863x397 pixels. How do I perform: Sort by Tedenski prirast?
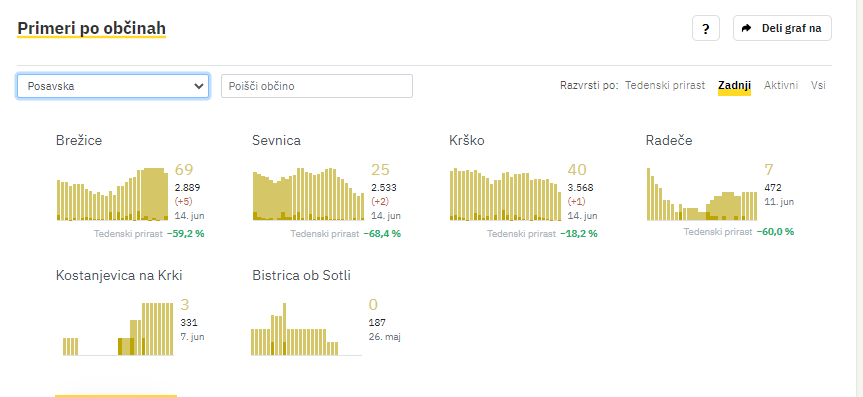point(665,85)
